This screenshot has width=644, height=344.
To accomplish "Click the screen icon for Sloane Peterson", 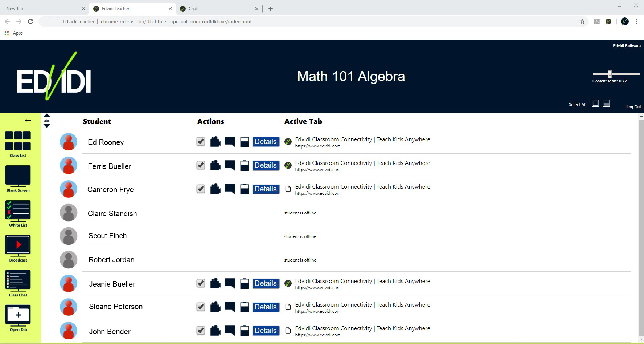I will point(245,307).
